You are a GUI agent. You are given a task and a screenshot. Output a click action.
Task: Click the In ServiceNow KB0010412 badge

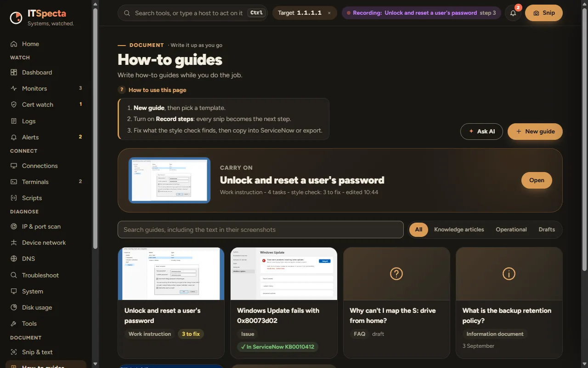278,347
